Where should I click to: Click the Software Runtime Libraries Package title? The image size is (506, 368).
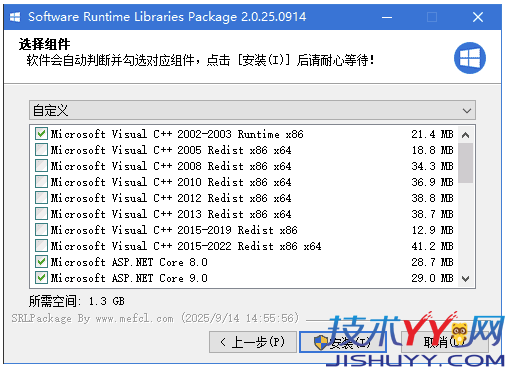(167, 17)
